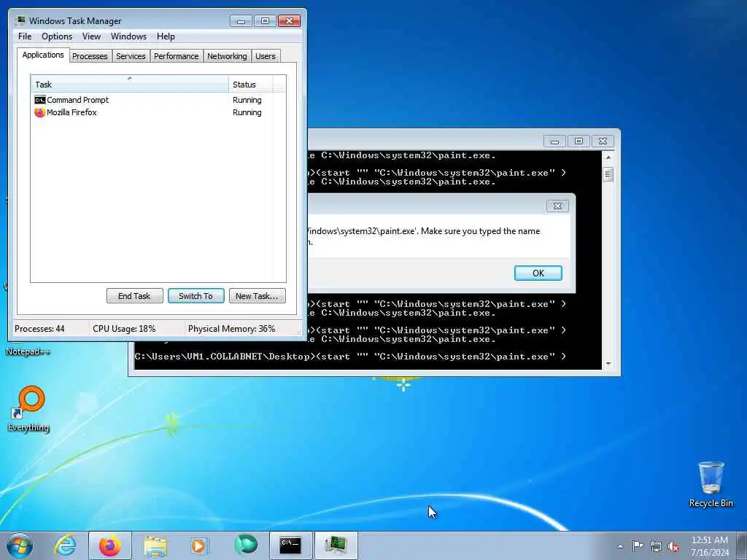Switch to Firefox in the taskbar
Image resolution: width=747 pixels, height=560 pixels.
[x=110, y=545]
